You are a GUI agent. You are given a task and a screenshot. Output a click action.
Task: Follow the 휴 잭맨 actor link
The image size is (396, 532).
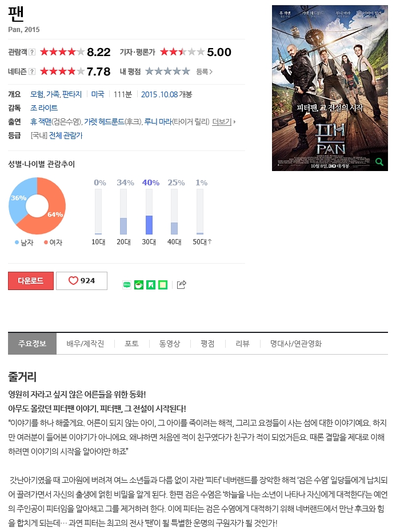click(41, 121)
